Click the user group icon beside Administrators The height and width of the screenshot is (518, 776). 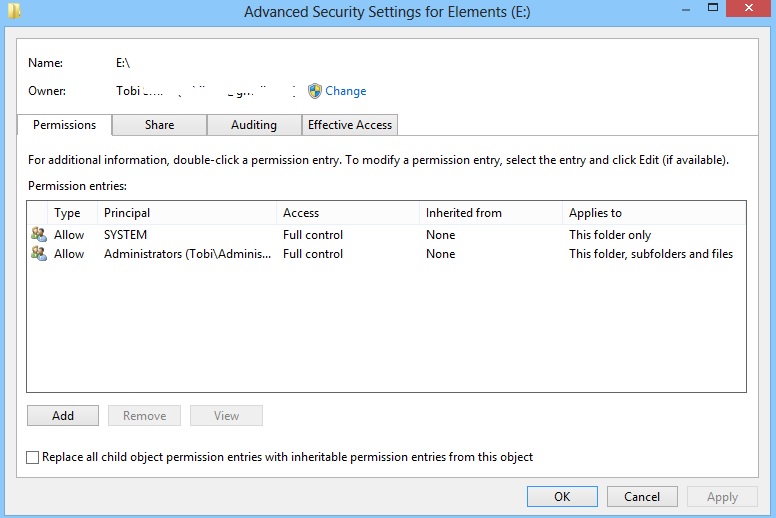pos(39,254)
